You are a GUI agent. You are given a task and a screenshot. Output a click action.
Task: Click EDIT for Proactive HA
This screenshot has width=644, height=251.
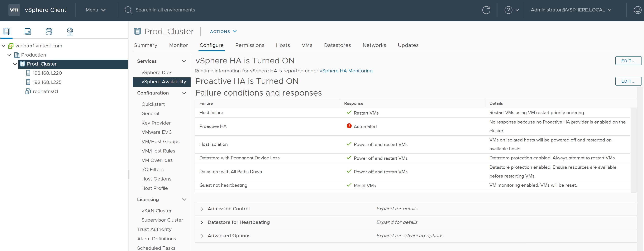coord(628,81)
